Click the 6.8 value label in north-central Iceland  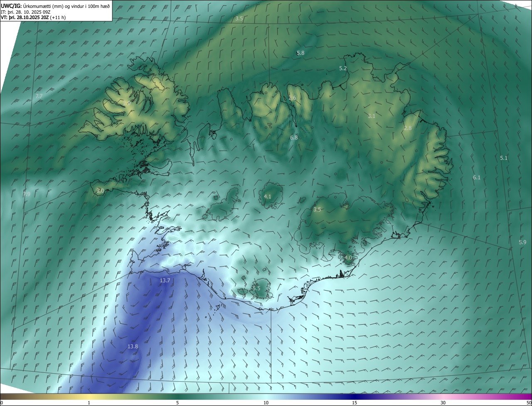tap(294, 137)
